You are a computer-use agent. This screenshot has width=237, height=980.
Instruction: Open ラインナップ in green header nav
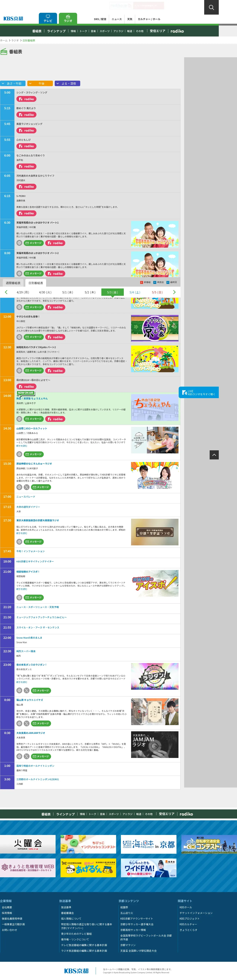pos(56,31)
